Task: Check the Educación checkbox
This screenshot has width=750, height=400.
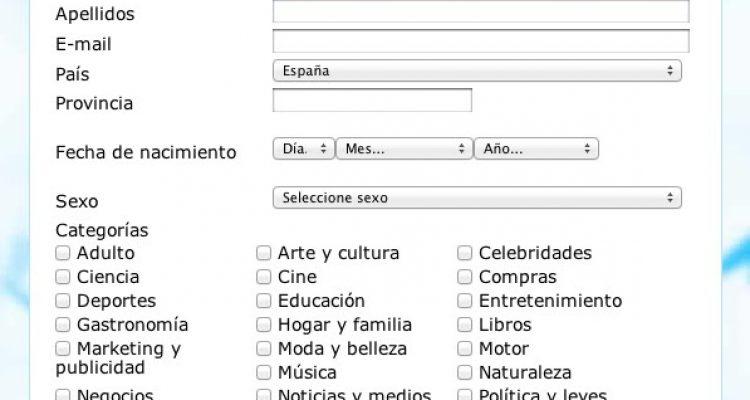Action: click(264, 301)
